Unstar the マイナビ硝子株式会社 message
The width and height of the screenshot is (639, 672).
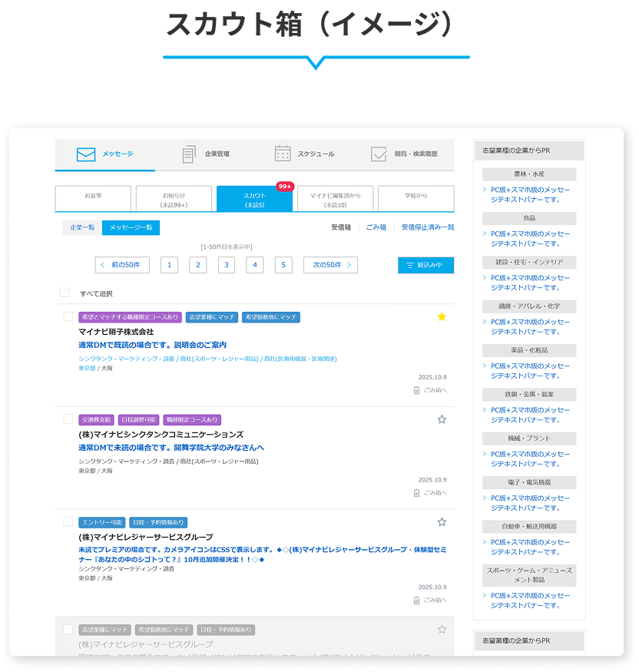click(x=442, y=316)
